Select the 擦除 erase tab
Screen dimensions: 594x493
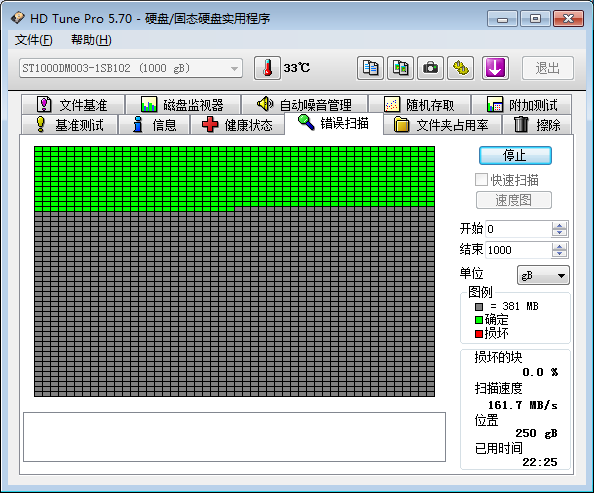pyautogui.click(x=537, y=125)
